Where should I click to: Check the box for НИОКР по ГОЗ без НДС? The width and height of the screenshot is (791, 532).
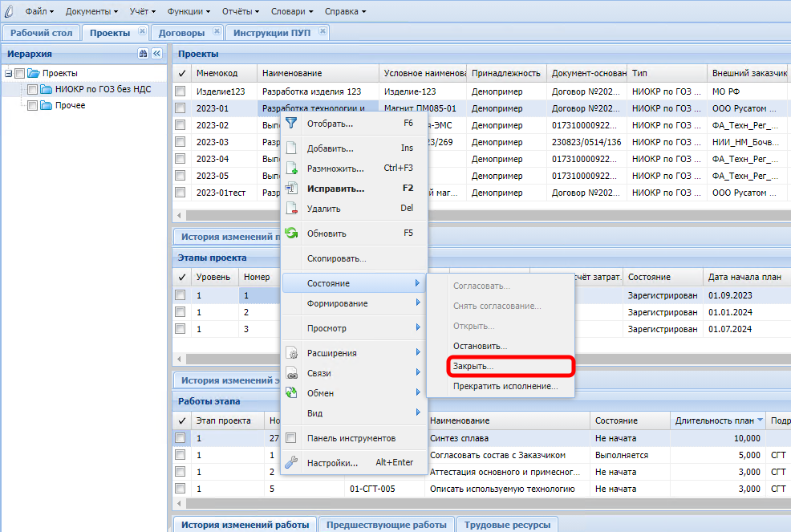click(32, 90)
